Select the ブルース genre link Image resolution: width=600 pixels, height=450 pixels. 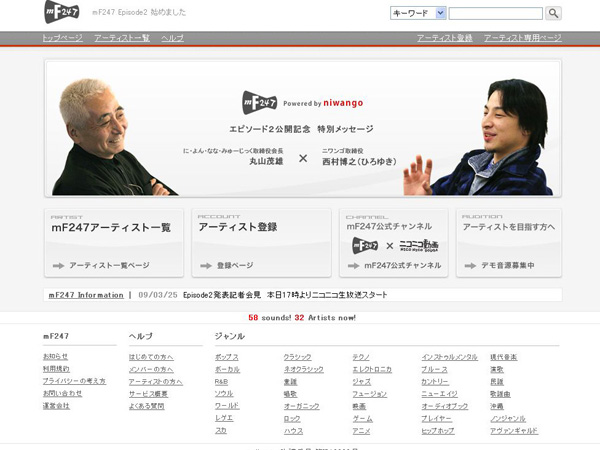[x=434, y=369]
